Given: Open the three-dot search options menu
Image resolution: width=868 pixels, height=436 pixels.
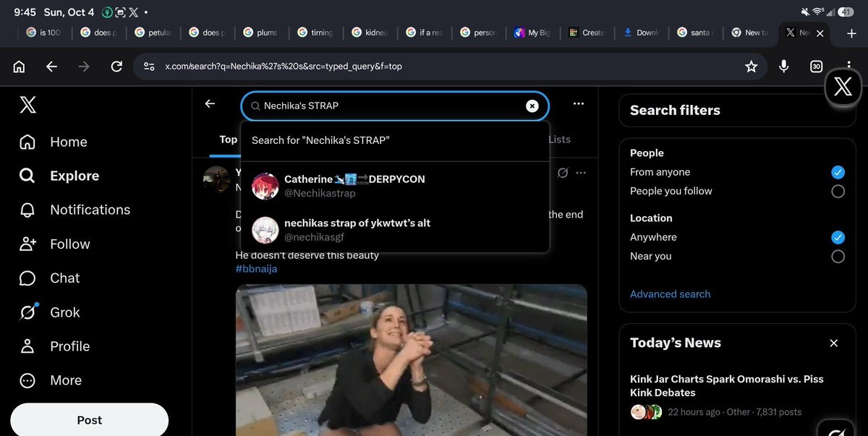Looking at the screenshot, I should (x=578, y=104).
